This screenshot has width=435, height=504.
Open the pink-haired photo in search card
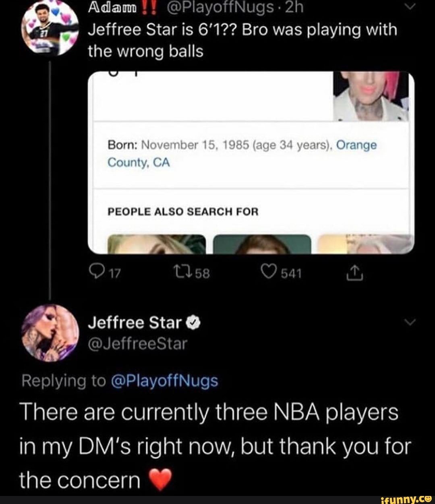click(371, 97)
